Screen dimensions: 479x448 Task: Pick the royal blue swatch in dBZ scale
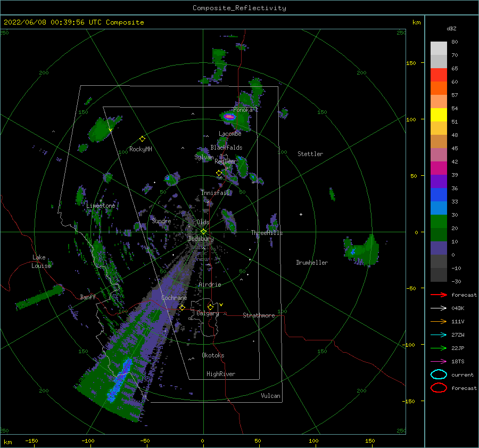pyautogui.click(x=439, y=195)
